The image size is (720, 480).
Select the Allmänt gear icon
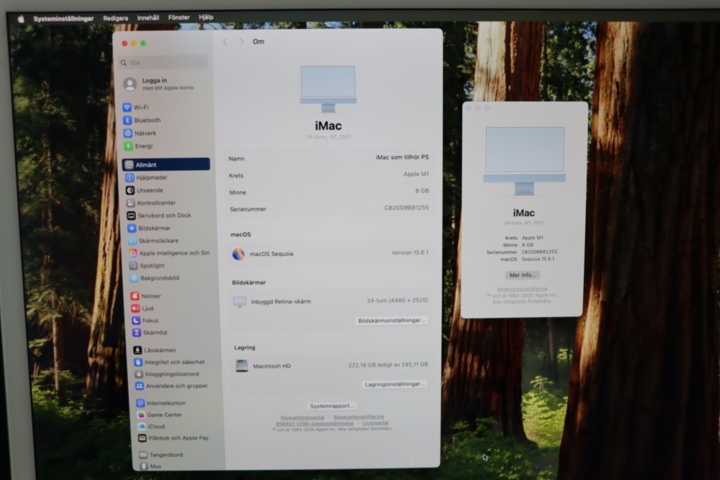(129, 164)
